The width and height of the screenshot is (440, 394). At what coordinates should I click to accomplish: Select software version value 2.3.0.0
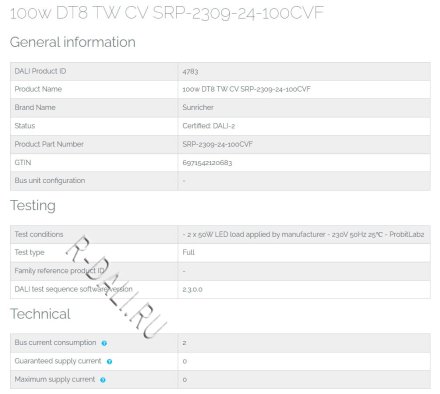pyautogui.click(x=192, y=289)
